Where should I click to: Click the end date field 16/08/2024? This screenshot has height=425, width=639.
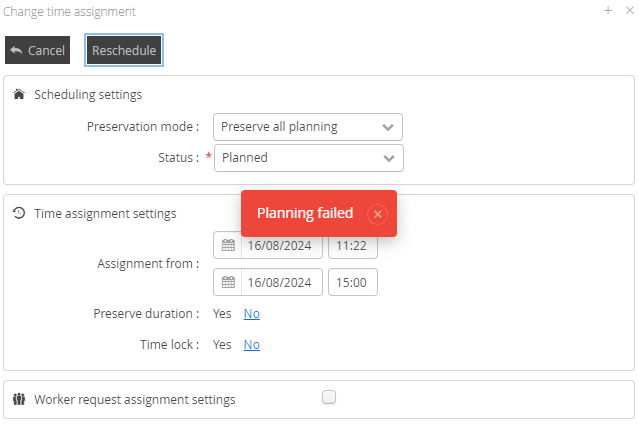281,283
